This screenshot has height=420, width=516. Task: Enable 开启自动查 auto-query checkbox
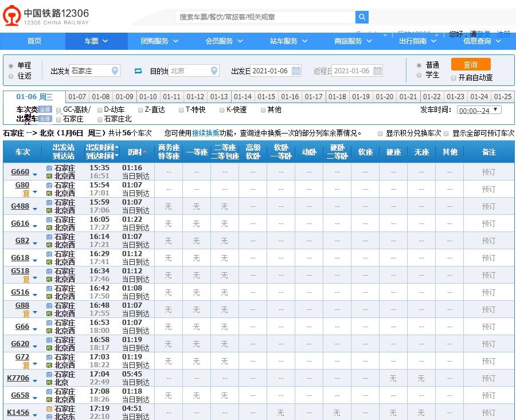pos(454,78)
